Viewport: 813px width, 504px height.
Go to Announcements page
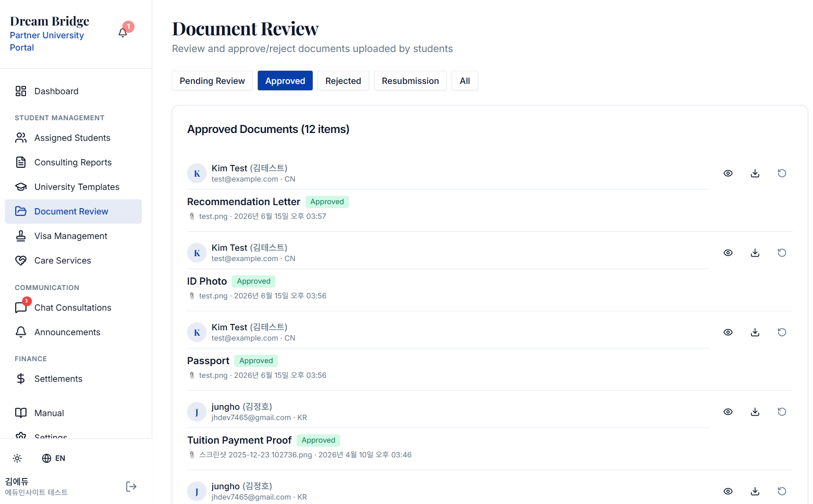73,332
